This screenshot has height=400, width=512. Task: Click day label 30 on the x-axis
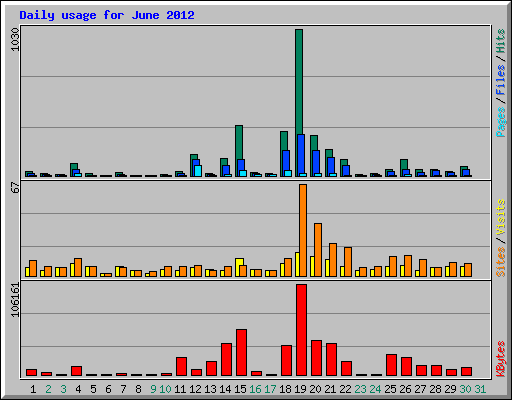465,389
